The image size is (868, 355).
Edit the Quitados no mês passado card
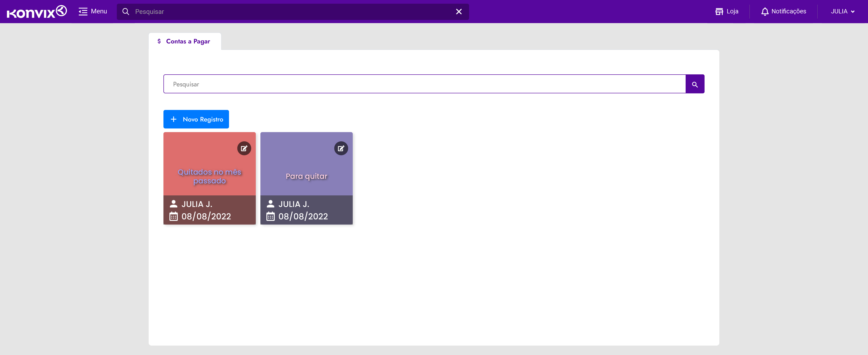(244, 148)
